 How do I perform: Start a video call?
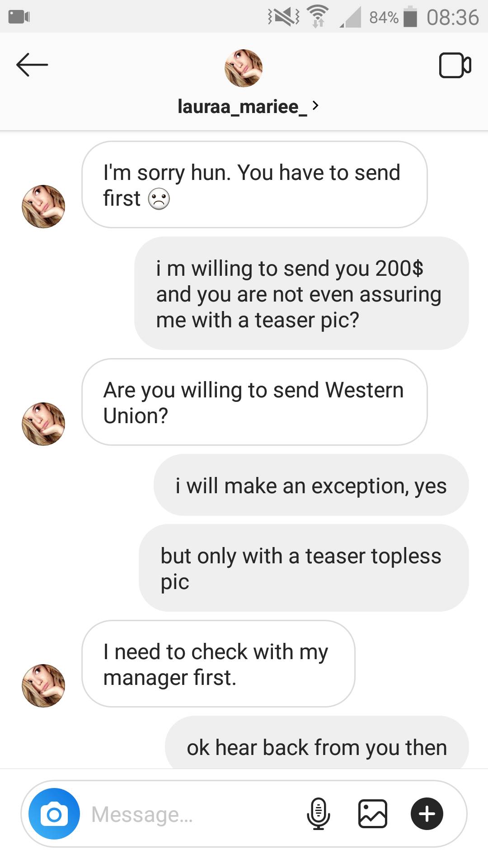pyautogui.click(x=455, y=66)
